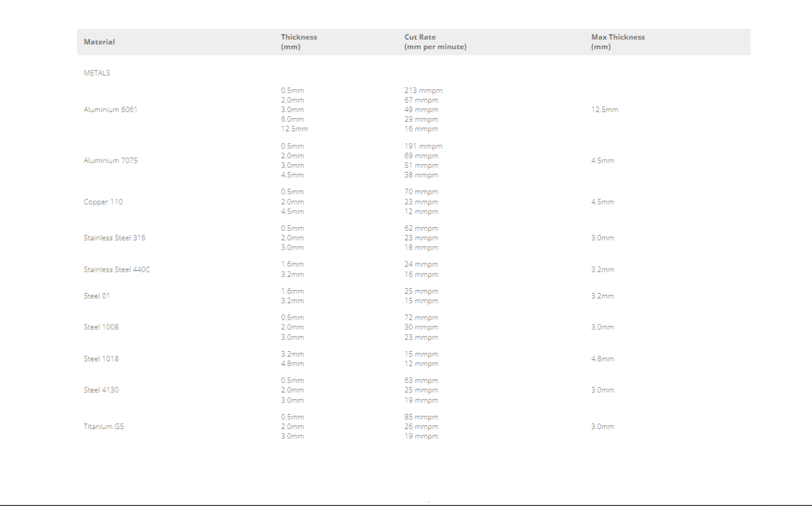Click the Max Thickness column header

coord(618,42)
